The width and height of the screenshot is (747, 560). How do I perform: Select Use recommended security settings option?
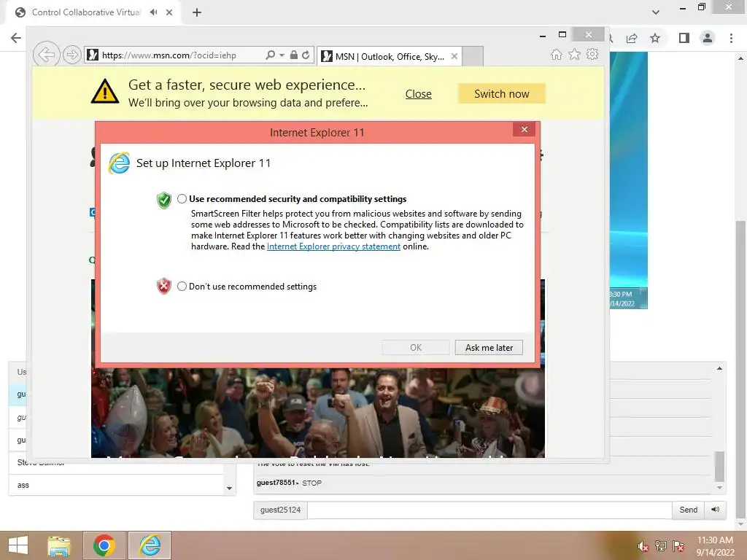click(182, 198)
